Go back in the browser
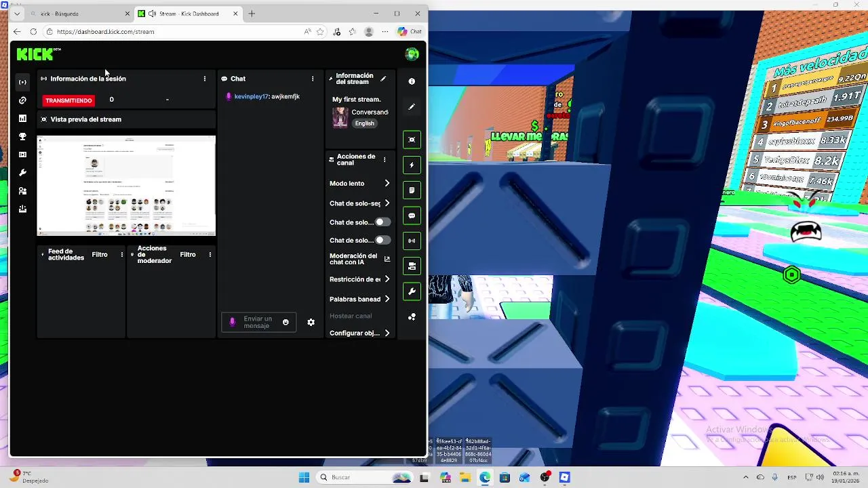This screenshot has height=488, width=868. [x=17, y=31]
